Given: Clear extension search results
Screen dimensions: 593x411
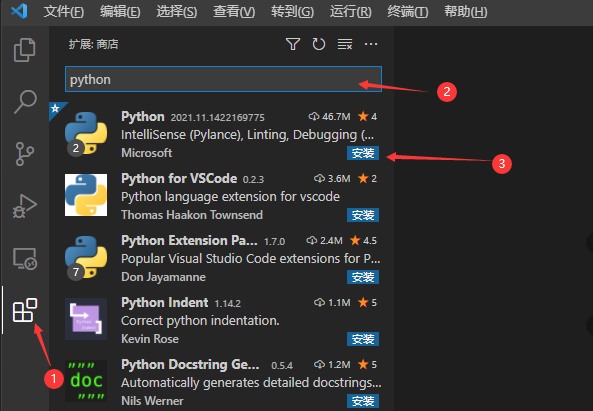Looking at the screenshot, I should [345, 44].
